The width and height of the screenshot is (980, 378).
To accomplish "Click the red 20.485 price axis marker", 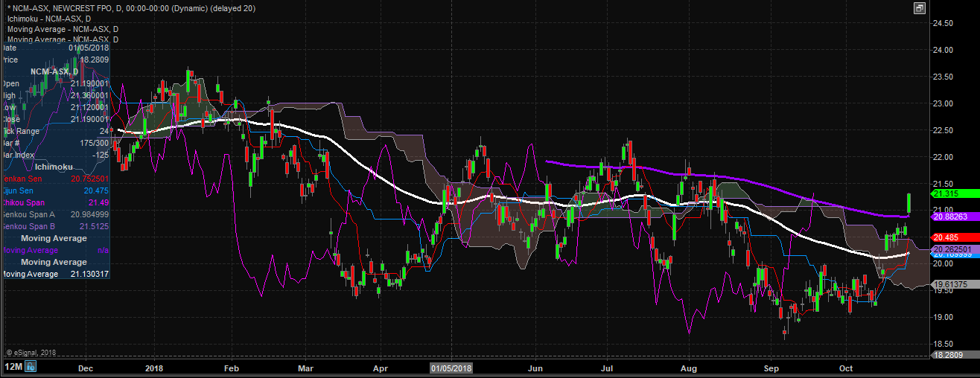I will (955, 237).
